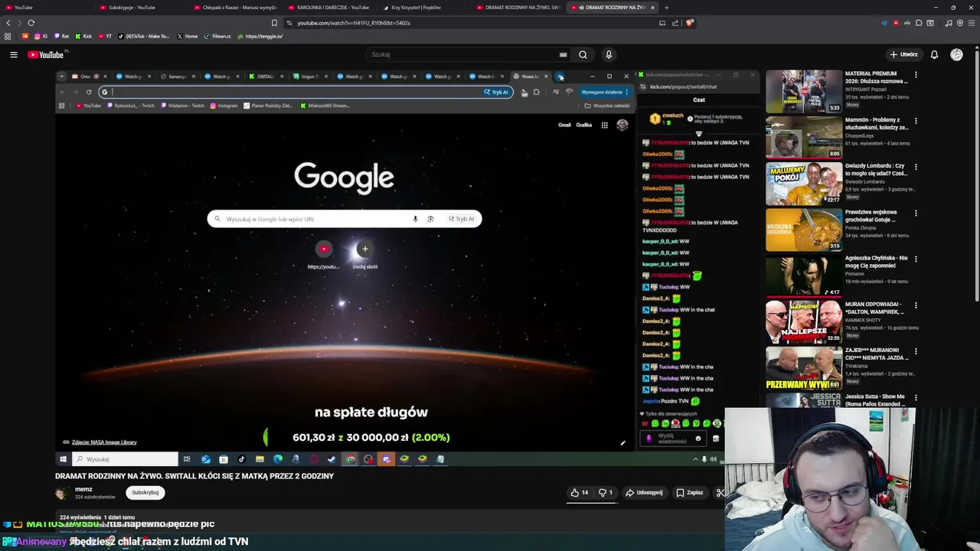Click the Steam icon on the video taskbar
The image size is (980, 551).
[332, 459]
